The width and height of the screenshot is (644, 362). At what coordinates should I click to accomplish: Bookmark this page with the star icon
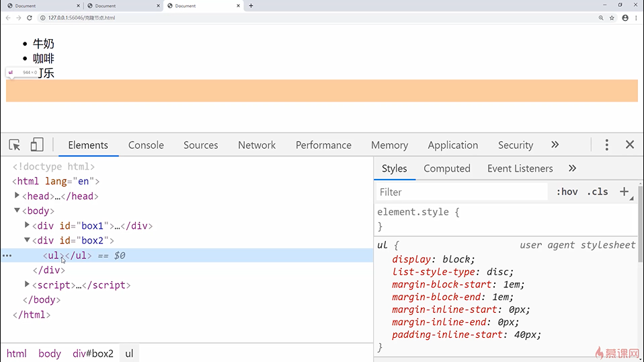612,17
